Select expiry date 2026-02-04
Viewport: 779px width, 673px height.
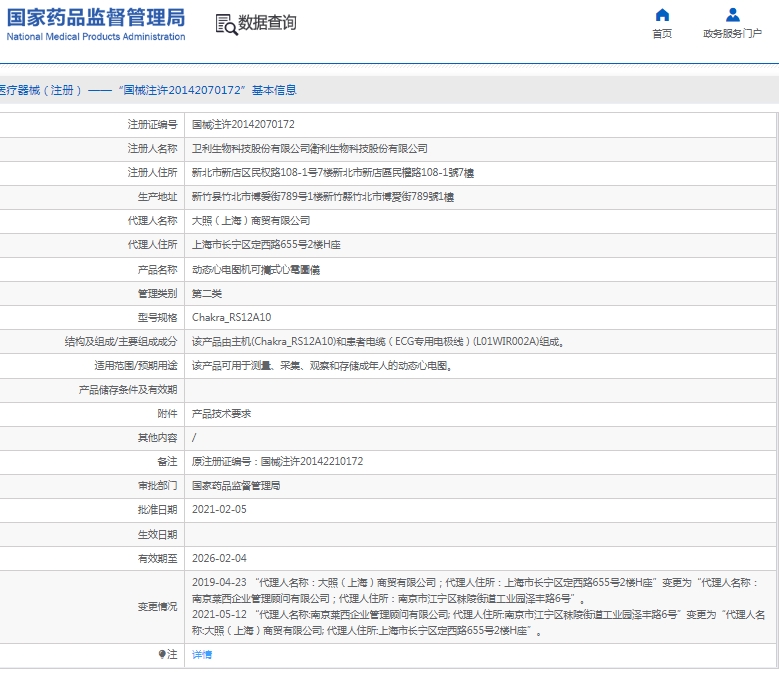pos(219,558)
